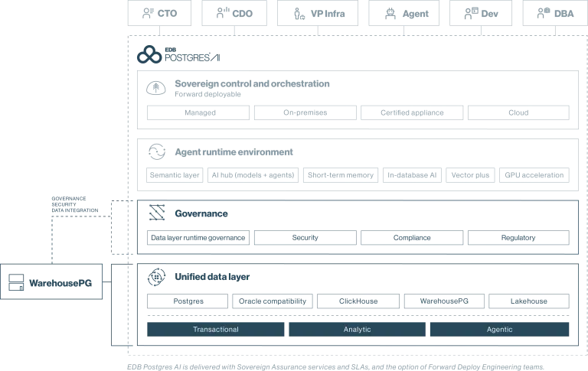Image resolution: width=588 pixels, height=371 pixels.
Task: Select the CDO box label
Action: (x=242, y=14)
